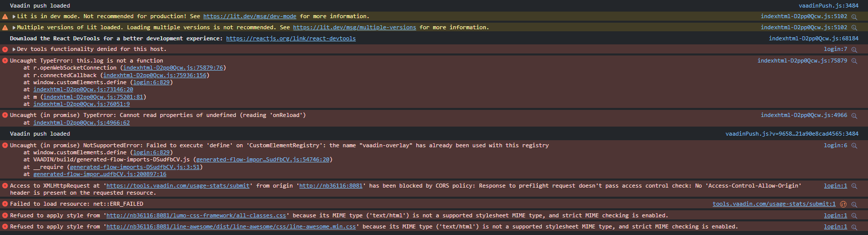Open the lit.dev/msg/multiple-versions link

354,28
